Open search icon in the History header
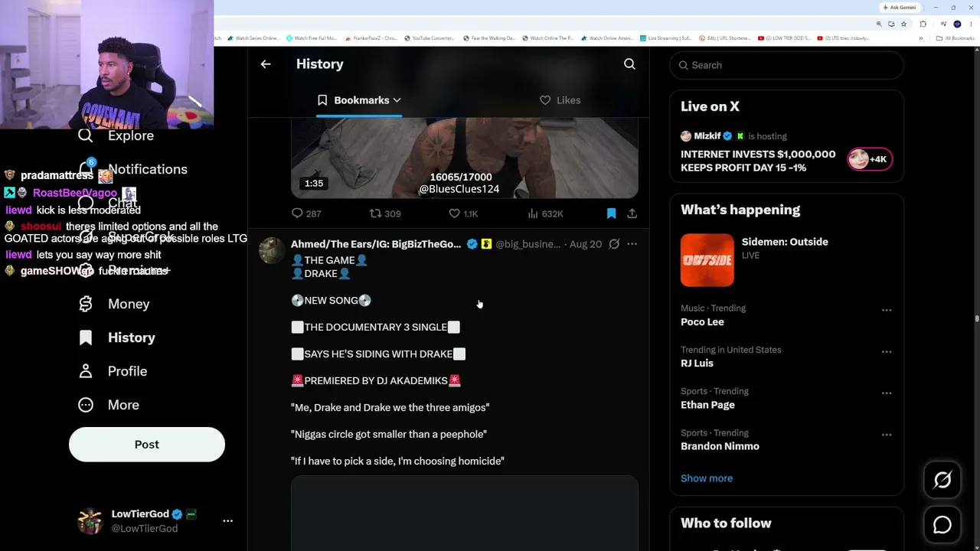This screenshot has height=551, width=980. click(629, 64)
